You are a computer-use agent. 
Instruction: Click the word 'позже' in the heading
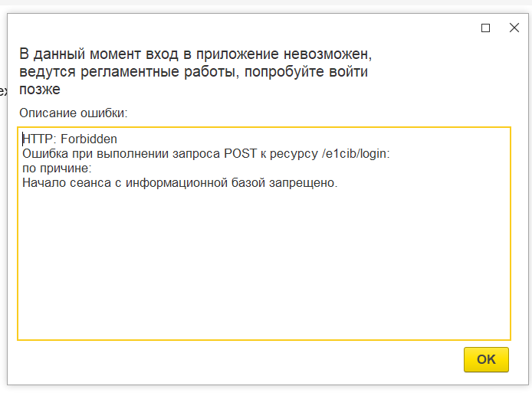(x=40, y=90)
